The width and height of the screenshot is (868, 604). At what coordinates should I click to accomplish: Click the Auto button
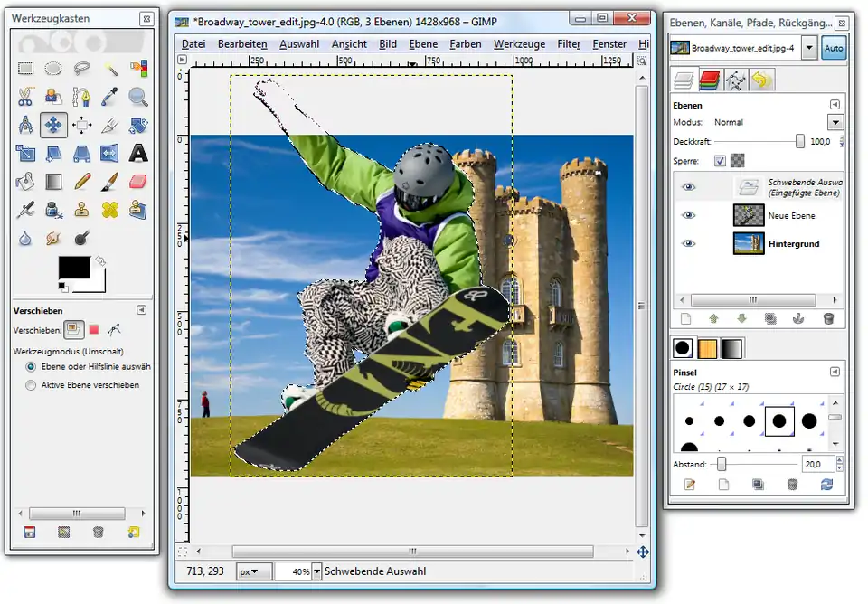click(833, 49)
